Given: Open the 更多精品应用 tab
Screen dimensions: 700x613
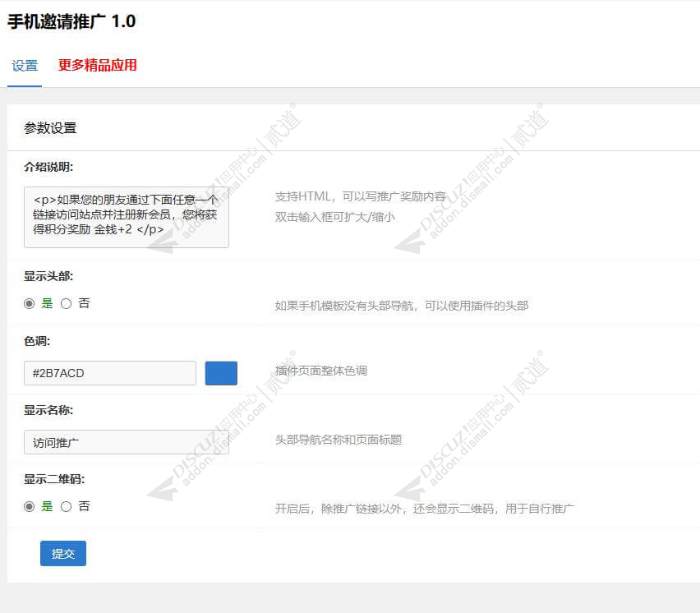Looking at the screenshot, I should point(97,66).
